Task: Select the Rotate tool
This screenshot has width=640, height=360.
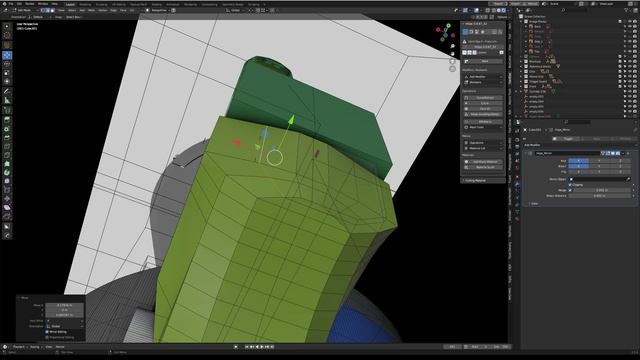Action: point(7,64)
